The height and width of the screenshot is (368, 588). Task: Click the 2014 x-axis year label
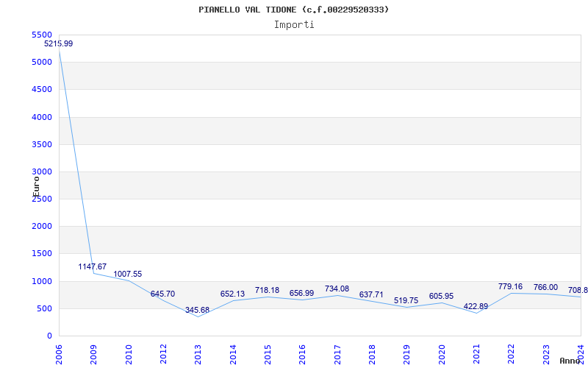233,354
